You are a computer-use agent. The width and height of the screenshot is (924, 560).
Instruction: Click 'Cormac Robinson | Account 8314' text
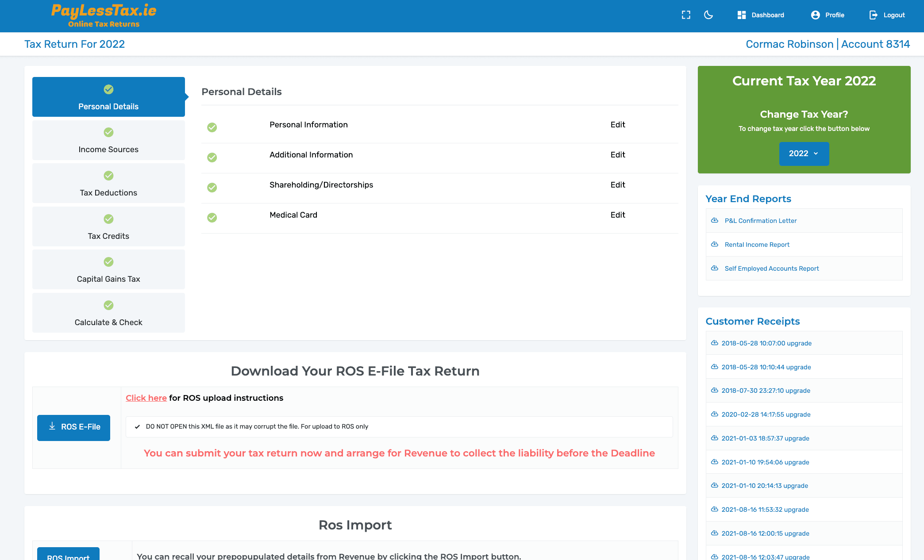pyautogui.click(x=828, y=44)
